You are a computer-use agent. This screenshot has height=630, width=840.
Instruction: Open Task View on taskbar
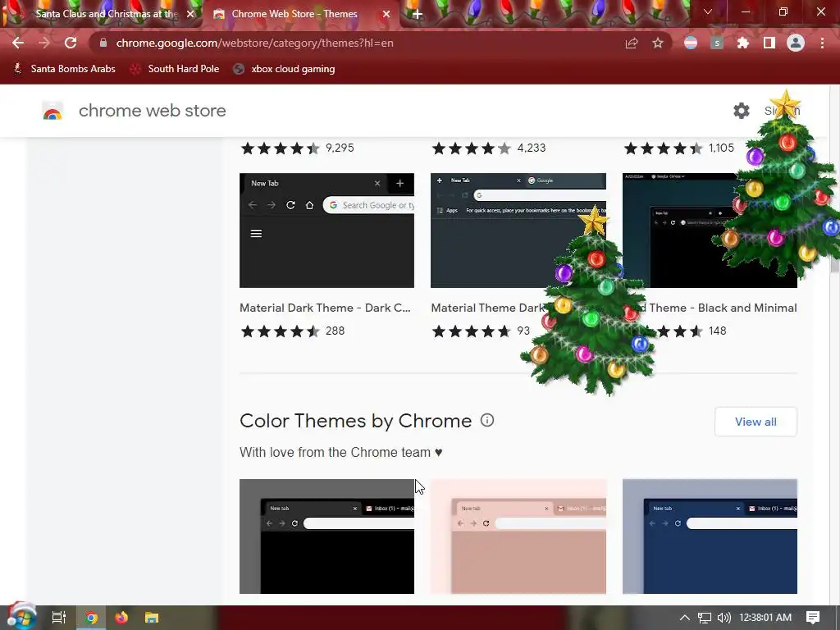(59, 618)
